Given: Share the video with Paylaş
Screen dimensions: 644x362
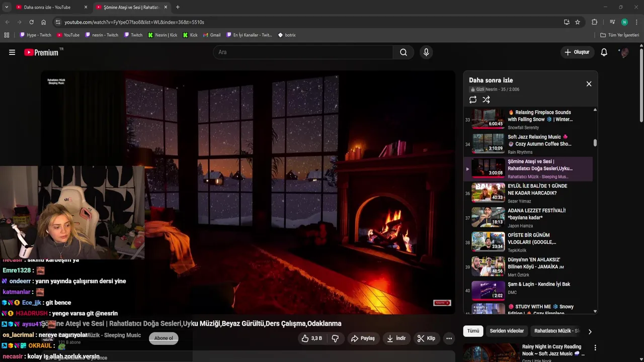Looking at the screenshot, I should 363,338.
